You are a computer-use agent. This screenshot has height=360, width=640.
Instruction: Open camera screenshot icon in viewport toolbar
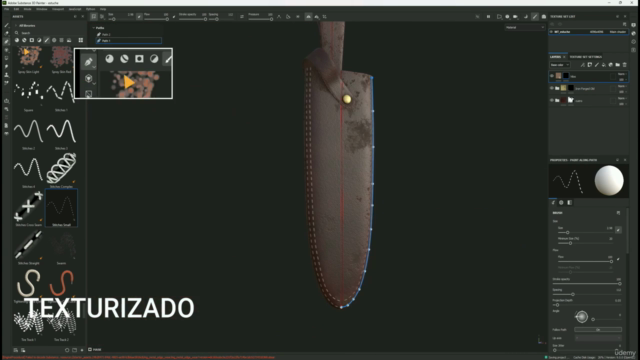point(544,17)
